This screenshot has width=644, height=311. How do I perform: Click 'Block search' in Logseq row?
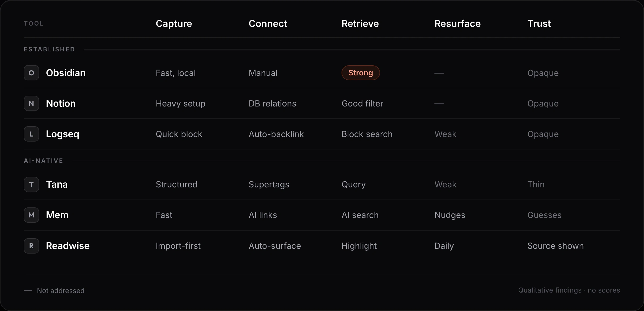point(367,134)
